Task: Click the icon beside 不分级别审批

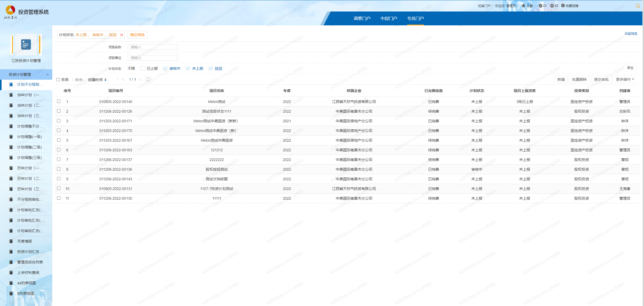Action: coord(11,199)
